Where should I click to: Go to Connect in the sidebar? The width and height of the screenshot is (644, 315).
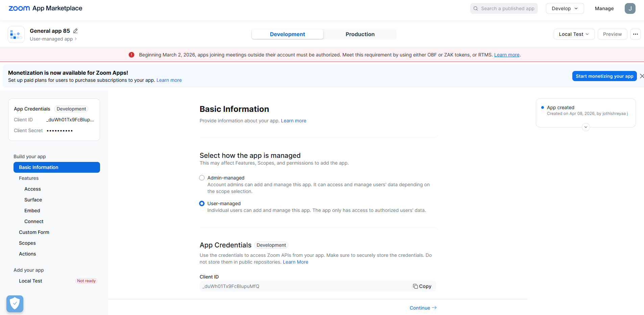tap(34, 221)
